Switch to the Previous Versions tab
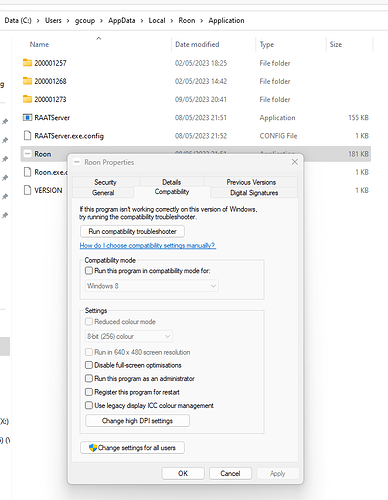The width and height of the screenshot is (388, 500). (x=251, y=182)
